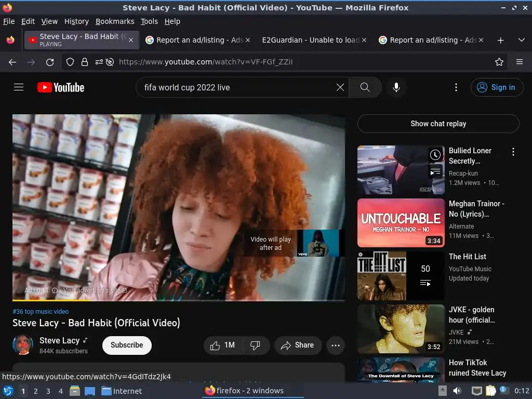Screen dimensions: 532x399
Task: View site security padlock information
Action: (85, 62)
